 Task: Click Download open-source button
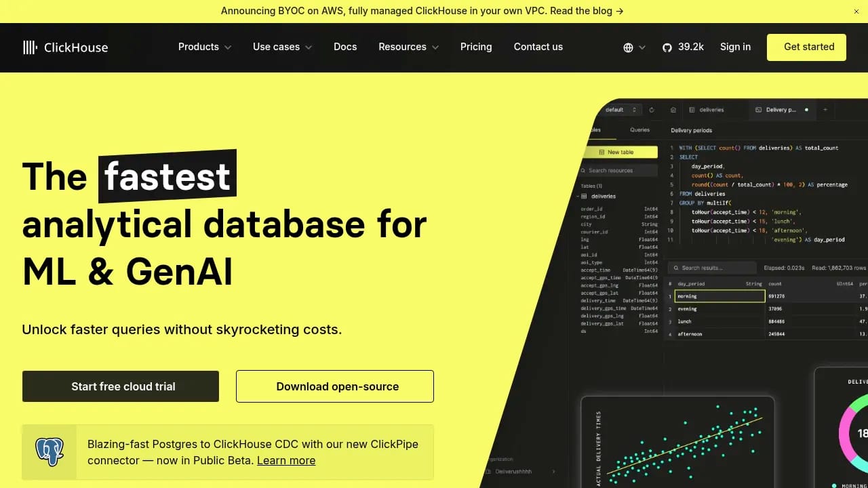pyautogui.click(x=335, y=386)
